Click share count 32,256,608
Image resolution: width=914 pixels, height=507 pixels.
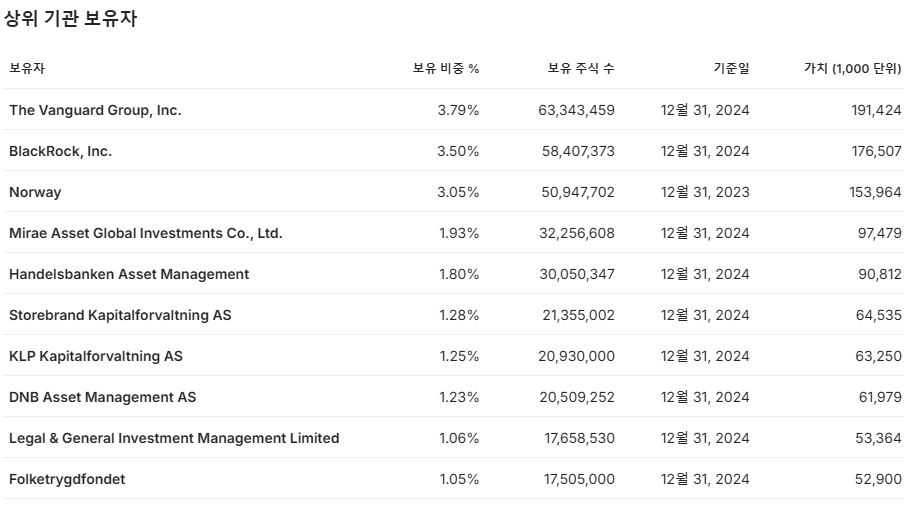577,233
